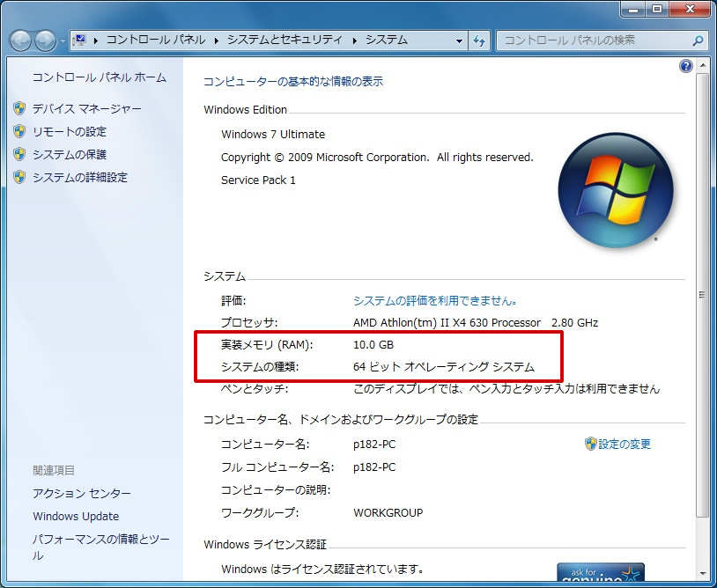Click p182-PC next to コンピューター名:
Viewport: 717px width, 588px height.
(374, 445)
